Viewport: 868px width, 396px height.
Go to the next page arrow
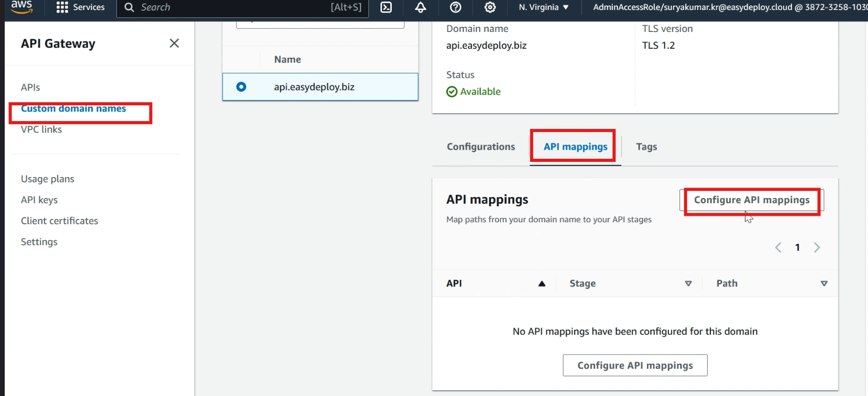coord(817,248)
